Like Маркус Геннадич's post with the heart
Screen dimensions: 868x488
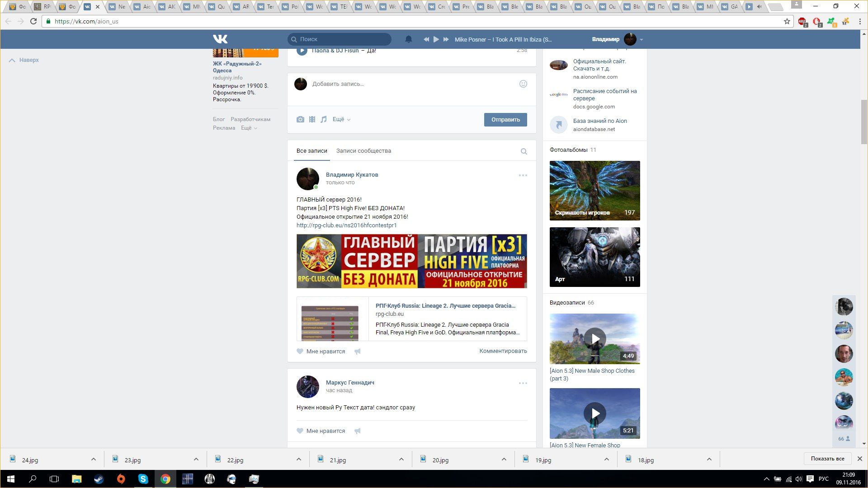[x=300, y=431]
